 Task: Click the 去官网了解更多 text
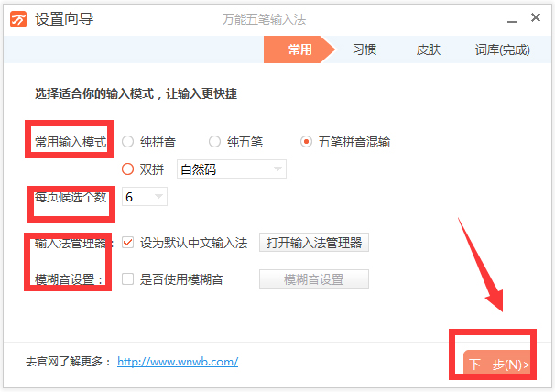click(x=68, y=362)
